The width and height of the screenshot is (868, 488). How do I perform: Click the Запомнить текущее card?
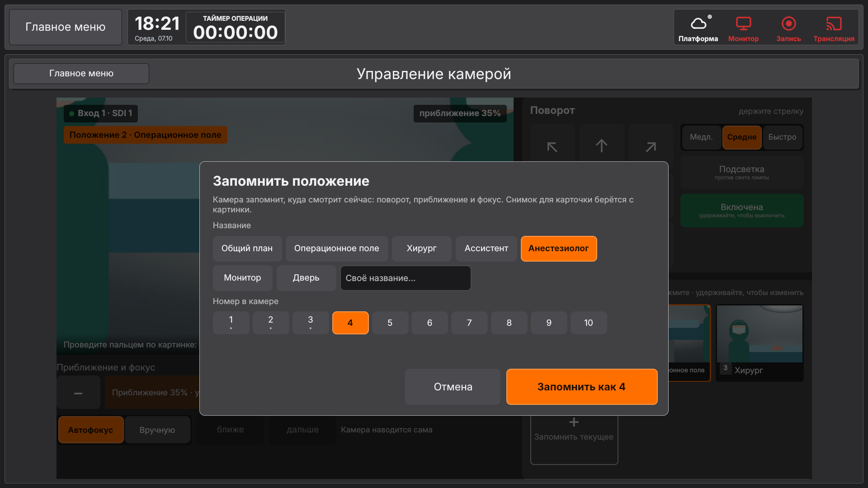pyautogui.click(x=574, y=437)
